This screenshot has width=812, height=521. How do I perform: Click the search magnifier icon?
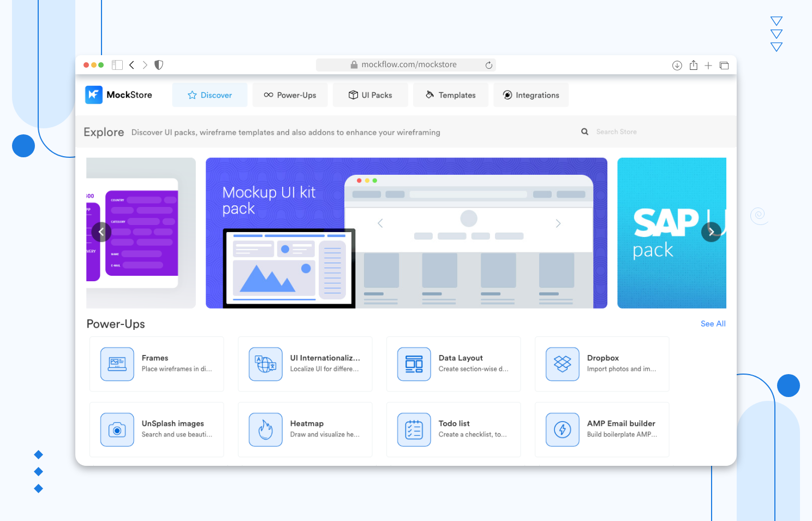coord(584,132)
